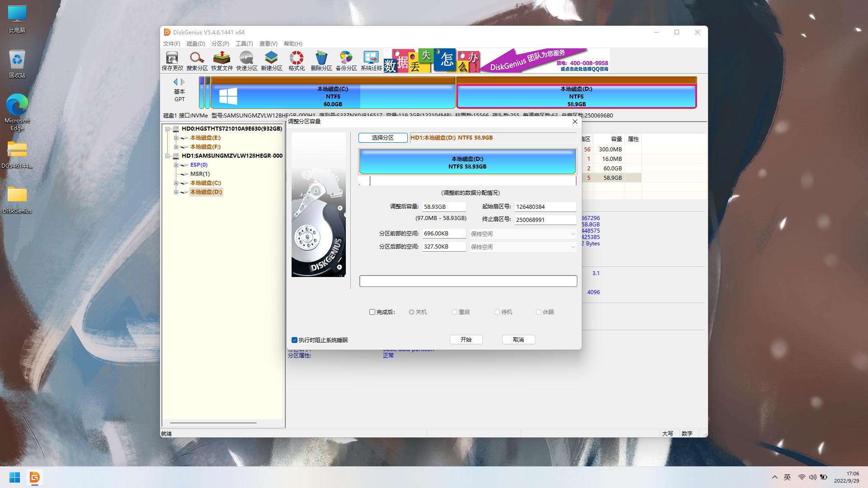The height and width of the screenshot is (488, 868).
Task: Open the 工具(T) menu
Action: pos(244,44)
